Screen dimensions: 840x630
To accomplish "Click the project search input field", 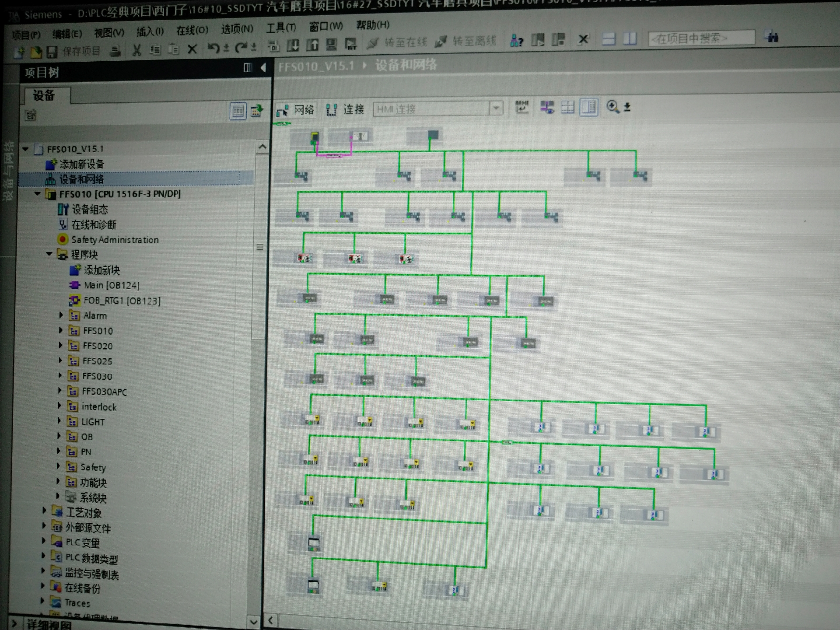I will pos(701,38).
